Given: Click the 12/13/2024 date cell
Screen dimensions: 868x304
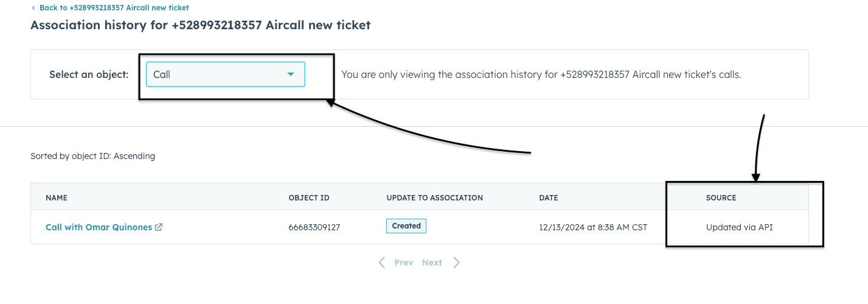Looking at the screenshot, I should 592,227.
